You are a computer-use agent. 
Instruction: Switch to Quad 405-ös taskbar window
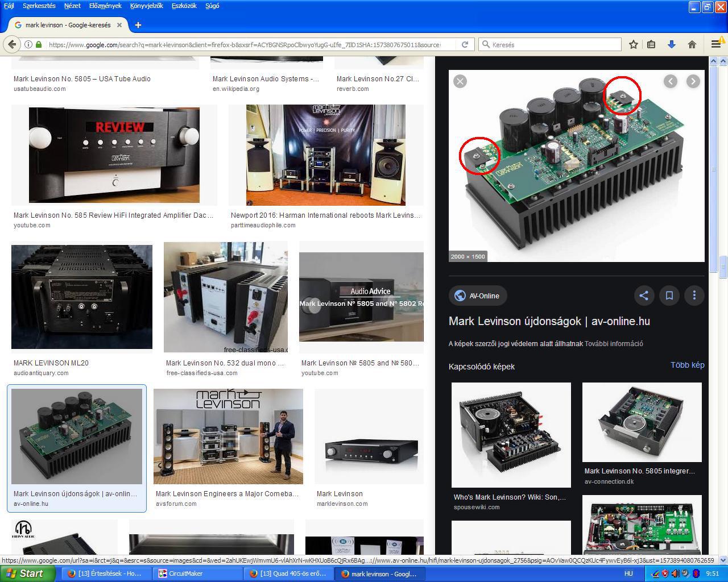[x=289, y=573]
